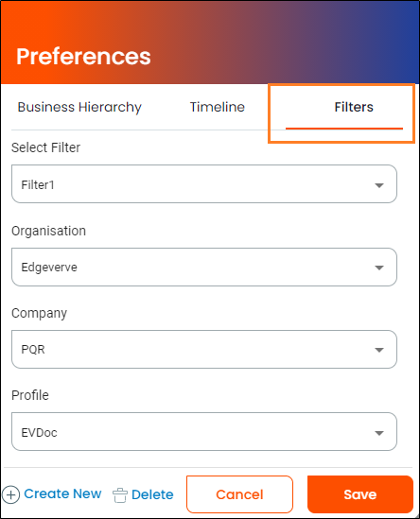Select the Filters tab
This screenshot has height=519, width=420.
pos(354,107)
